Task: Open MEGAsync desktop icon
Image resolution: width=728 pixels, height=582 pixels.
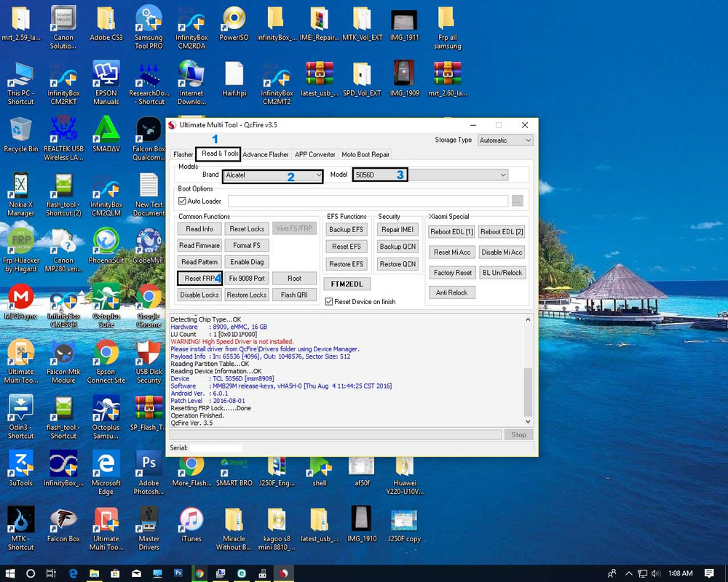Action: [x=20, y=302]
